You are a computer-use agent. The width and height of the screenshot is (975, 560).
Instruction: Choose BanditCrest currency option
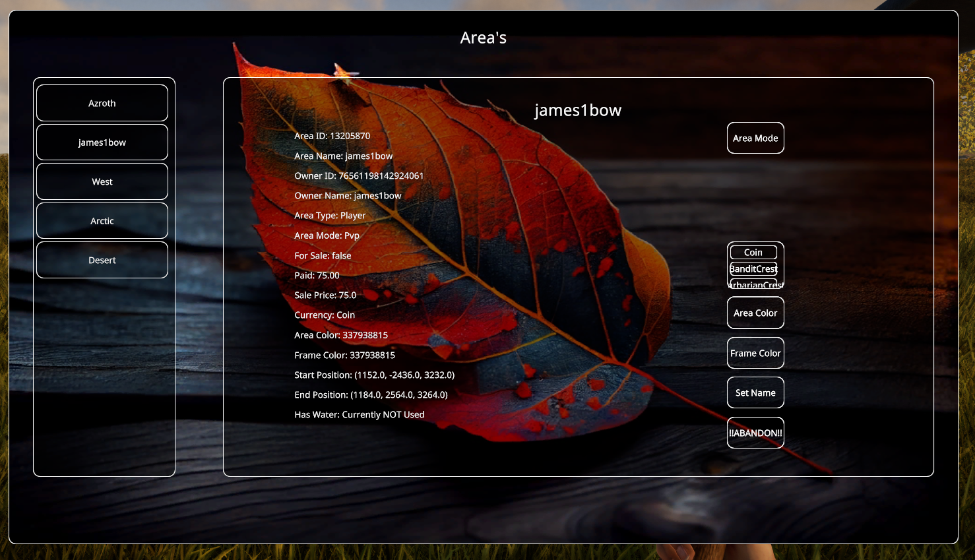coord(753,269)
